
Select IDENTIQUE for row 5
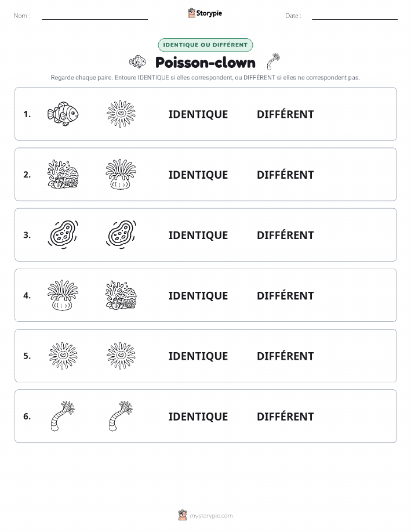[198, 356]
